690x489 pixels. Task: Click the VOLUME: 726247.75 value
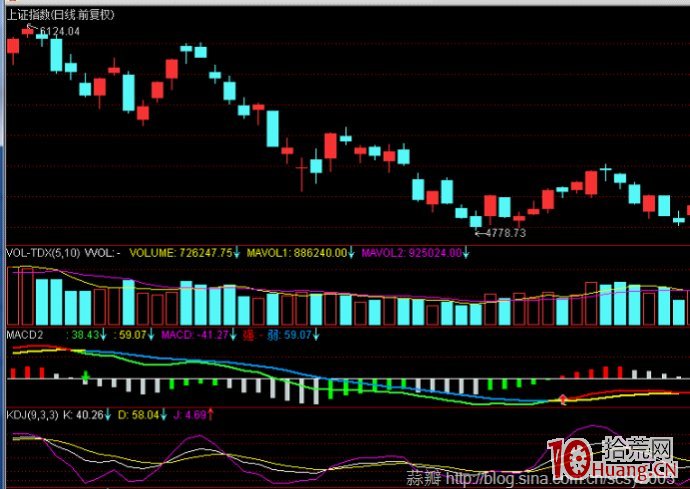[x=181, y=253]
